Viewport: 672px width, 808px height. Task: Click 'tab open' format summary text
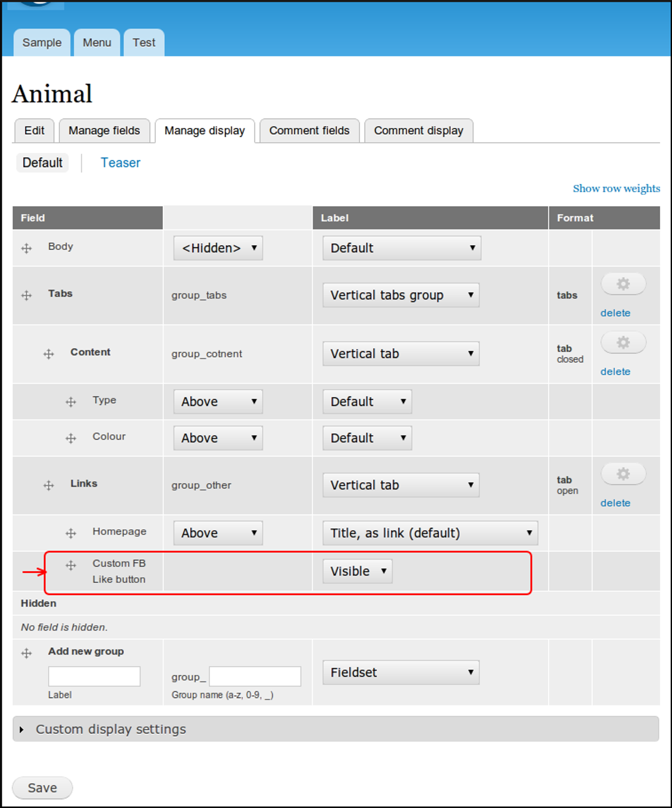pyautogui.click(x=567, y=485)
